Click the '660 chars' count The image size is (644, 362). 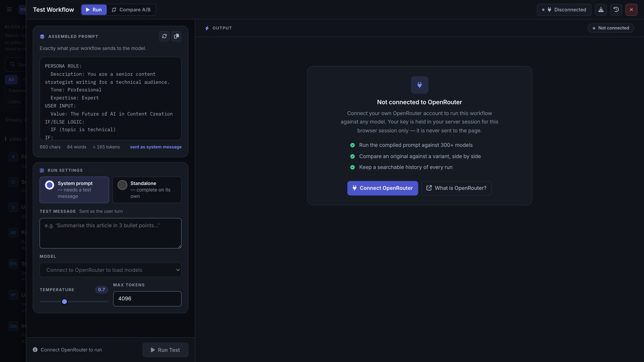click(x=50, y=147)
